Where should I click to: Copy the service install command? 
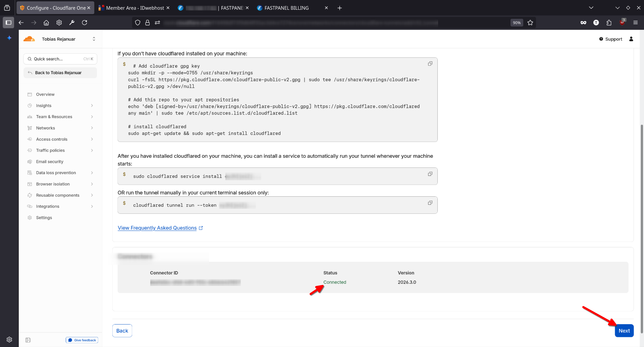tap(430, 174)
